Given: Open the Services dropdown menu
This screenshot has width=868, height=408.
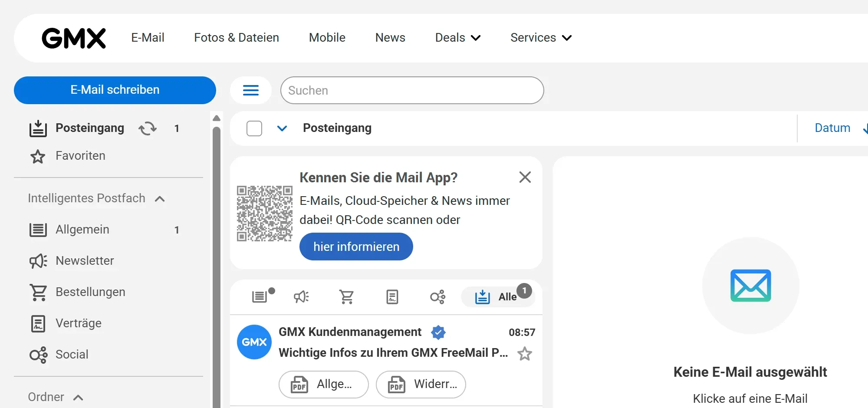Looking at the screenshot, I should click(x=541, y=38).
